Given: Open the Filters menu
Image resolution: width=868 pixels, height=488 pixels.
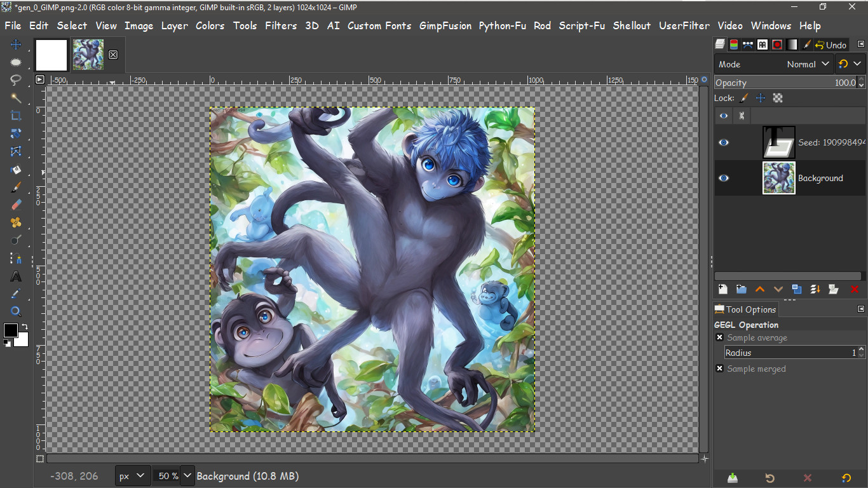Looking at the screenshot, I should pyautogui.click(x=281, y=26).
